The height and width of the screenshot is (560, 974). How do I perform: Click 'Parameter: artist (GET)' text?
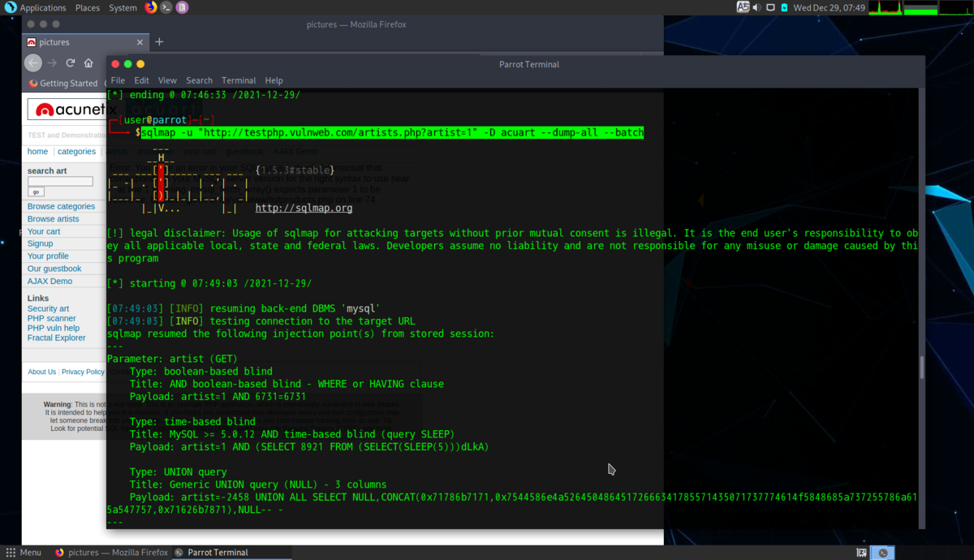pos(171,359)
